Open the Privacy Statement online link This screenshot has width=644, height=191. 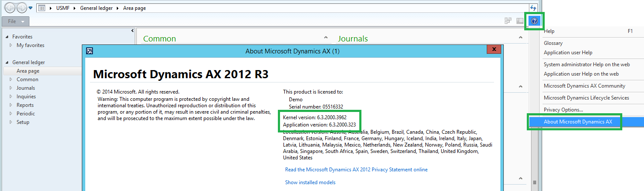pyautogui.click(x=356, y=170)
